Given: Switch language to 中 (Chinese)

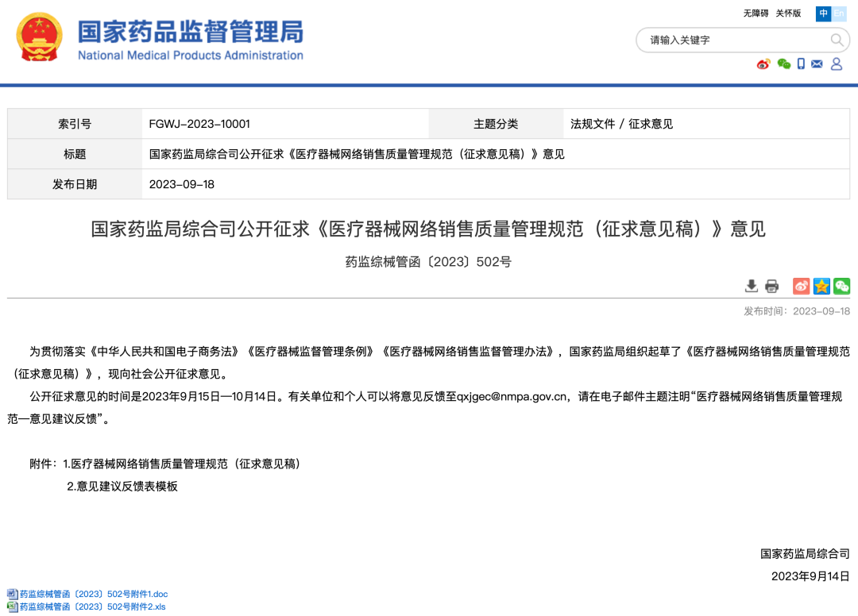Looking at the screenshot, I should tap(824, 13).
